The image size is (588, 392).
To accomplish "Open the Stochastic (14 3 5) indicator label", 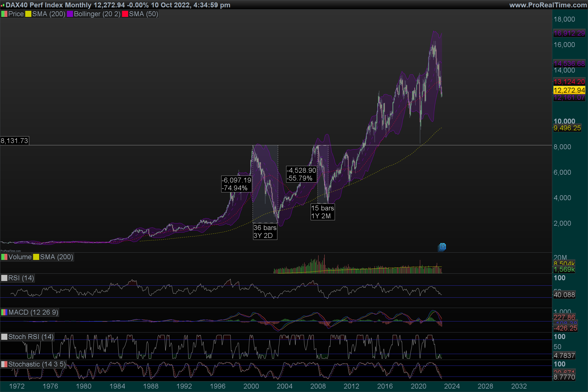I will coord(37,364).
